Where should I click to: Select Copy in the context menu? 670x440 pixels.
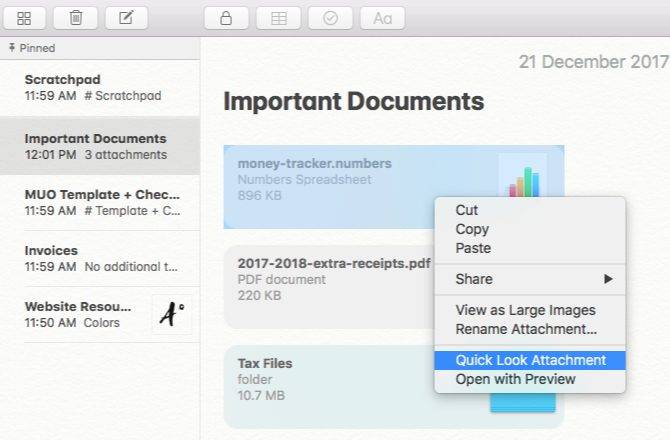pyautogui.click(x=472, y=229)
